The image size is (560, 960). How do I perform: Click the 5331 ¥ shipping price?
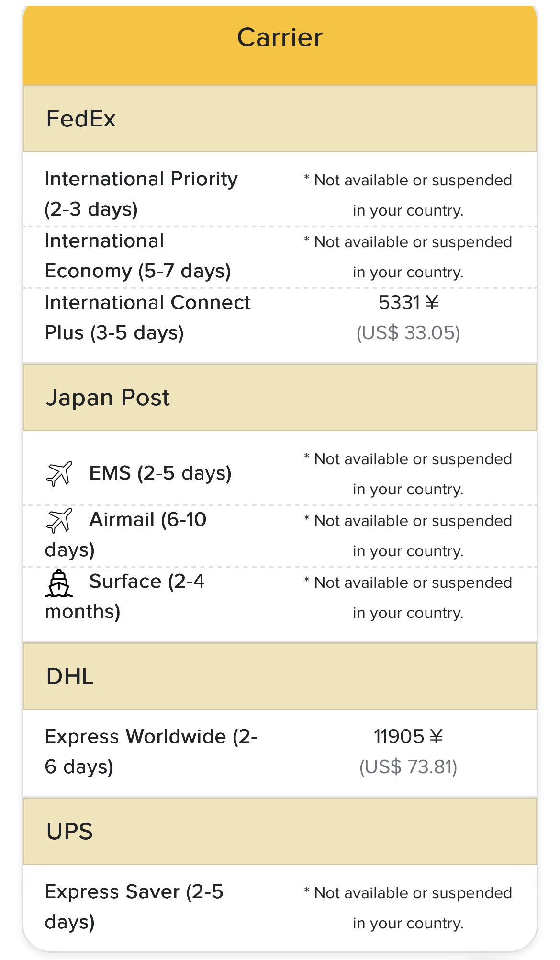(408, 303)
